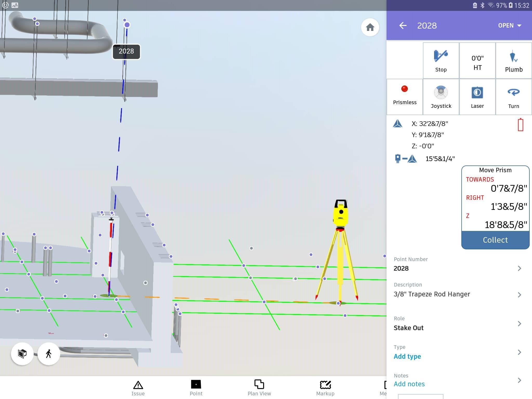Tap the prism position triangle icon
This screenshot has width=532, height=399.
[x=397, y=124]
